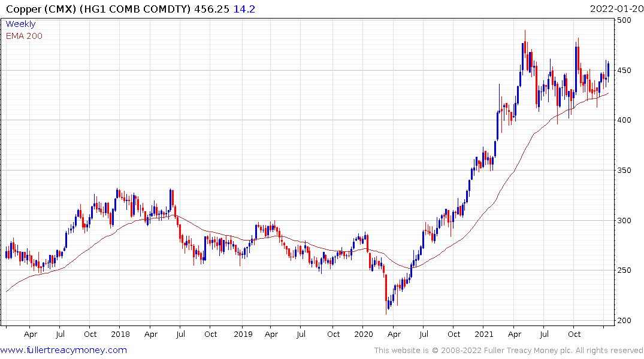Screen dimensions: 644x359
Task: Click the chart title 'Copper (CMX) (HG1 COMB COMDTY)'
Action: click(x=99, y=9)
